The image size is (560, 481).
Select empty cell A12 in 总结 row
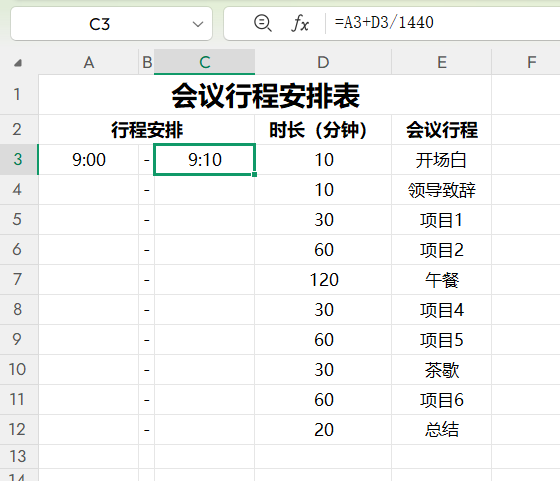coord(89,430)
